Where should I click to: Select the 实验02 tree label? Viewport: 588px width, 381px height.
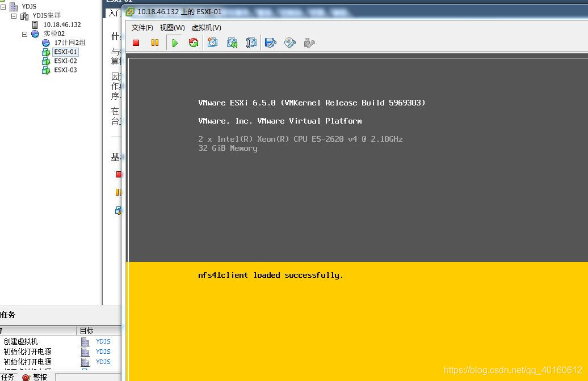54,33
